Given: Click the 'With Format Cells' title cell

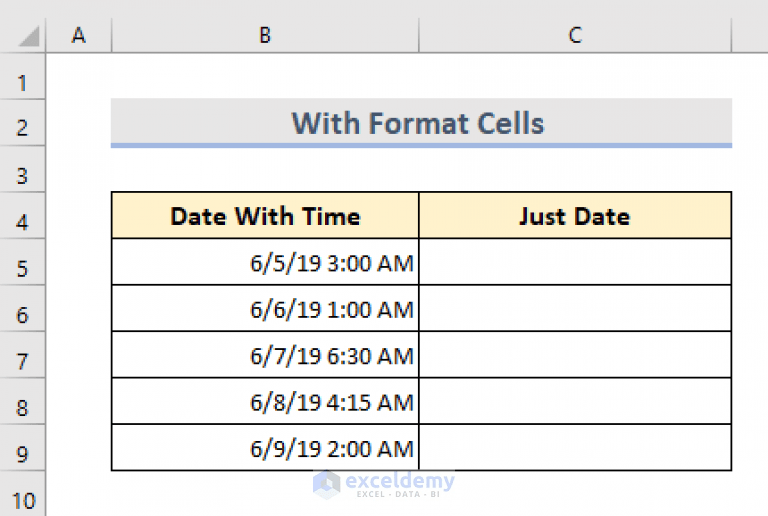Looking at the screenshot, I should [421, 122].
